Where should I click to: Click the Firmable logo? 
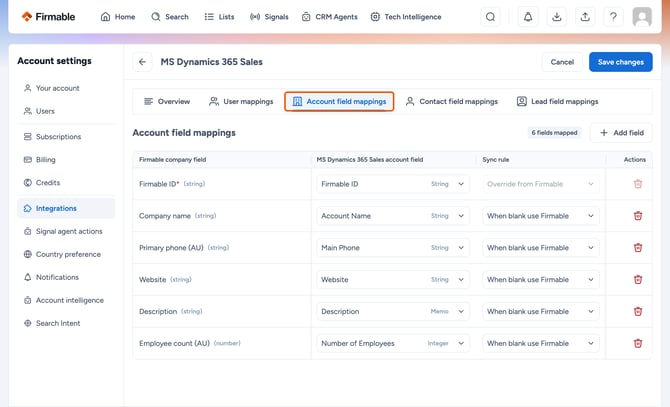(x=48, y=17)
